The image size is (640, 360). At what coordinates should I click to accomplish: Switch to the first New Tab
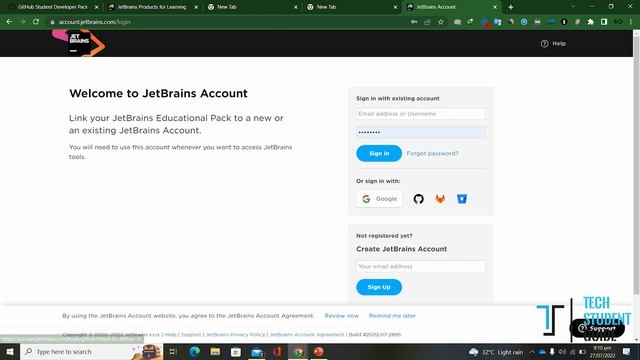click(227, 7)
